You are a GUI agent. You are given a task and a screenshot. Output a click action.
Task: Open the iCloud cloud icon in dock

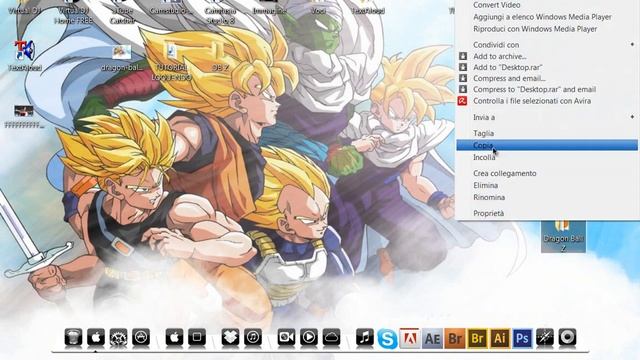(x=331, y=338)
